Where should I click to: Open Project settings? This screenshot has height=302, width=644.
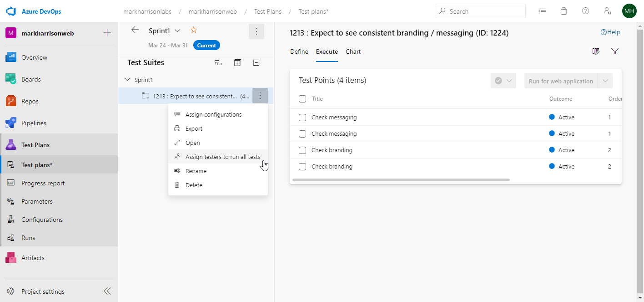[x=43, y=292]
